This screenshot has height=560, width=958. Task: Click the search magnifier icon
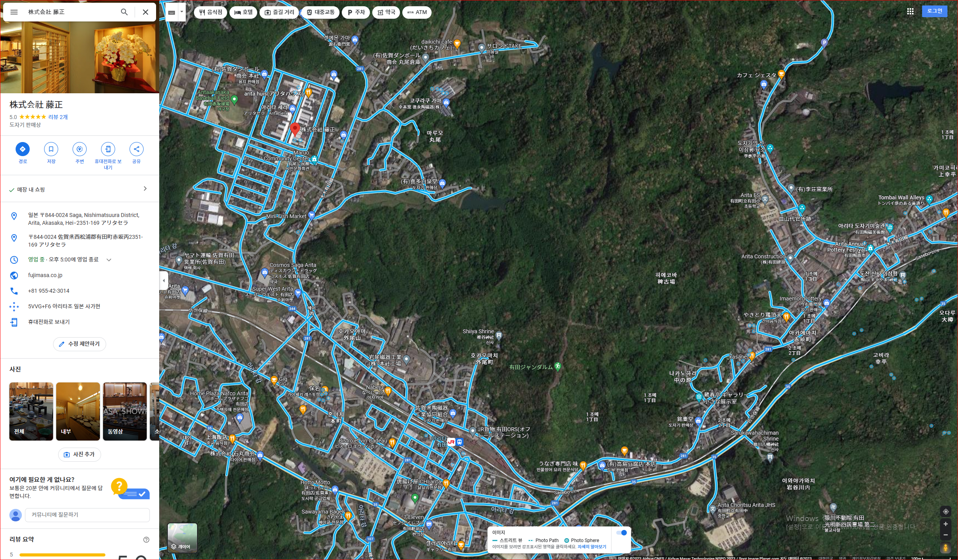click(124, 12)
